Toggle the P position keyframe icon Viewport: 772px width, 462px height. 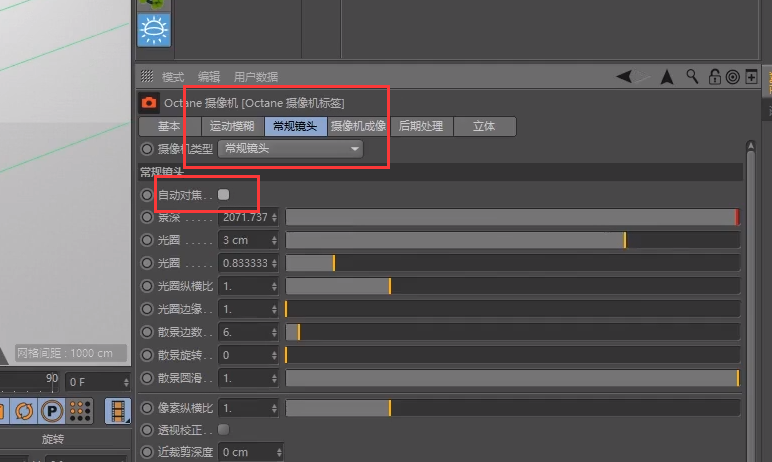[x=52, y=411]
